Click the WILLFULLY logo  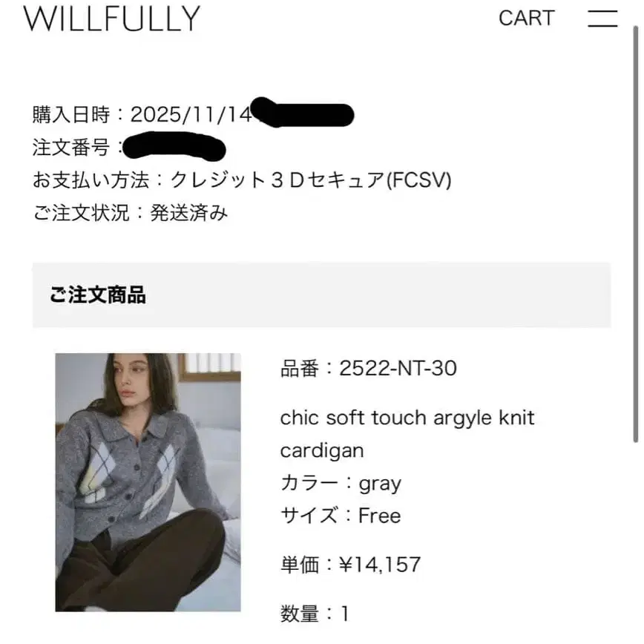tap(111, 19)
